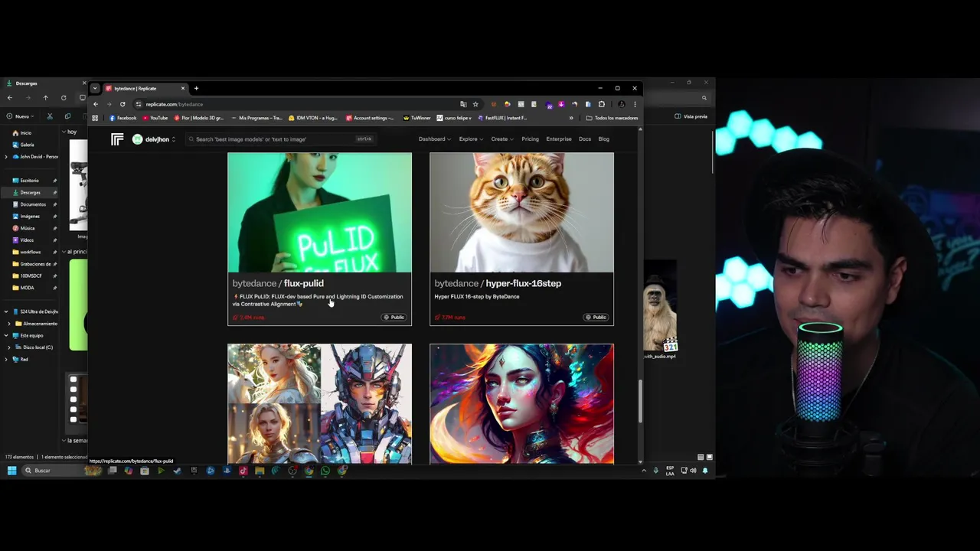Select Música in File Explorer sidebar
Image resolution: width=980 pixels, height=551 pixels.
click(24, 228)
